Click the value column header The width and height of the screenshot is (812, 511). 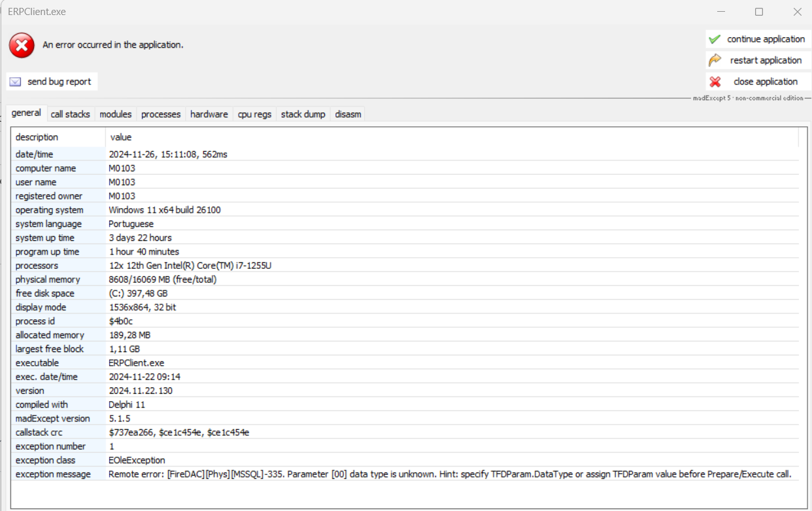[121, 137]
